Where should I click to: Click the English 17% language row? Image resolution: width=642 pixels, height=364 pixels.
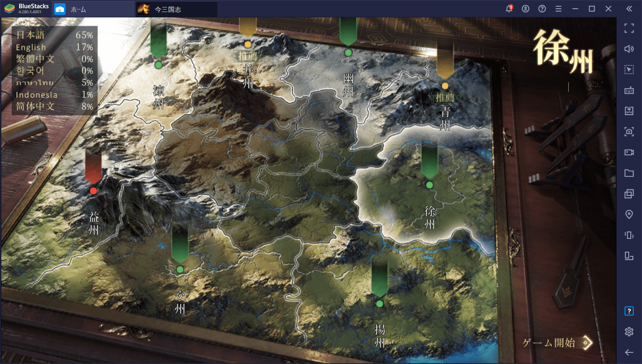54,47
